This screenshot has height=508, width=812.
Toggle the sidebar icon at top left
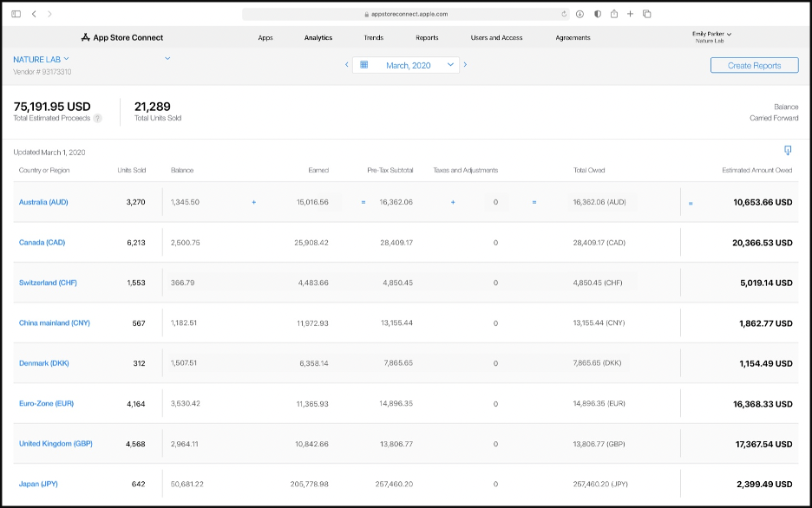coord(14,14)
